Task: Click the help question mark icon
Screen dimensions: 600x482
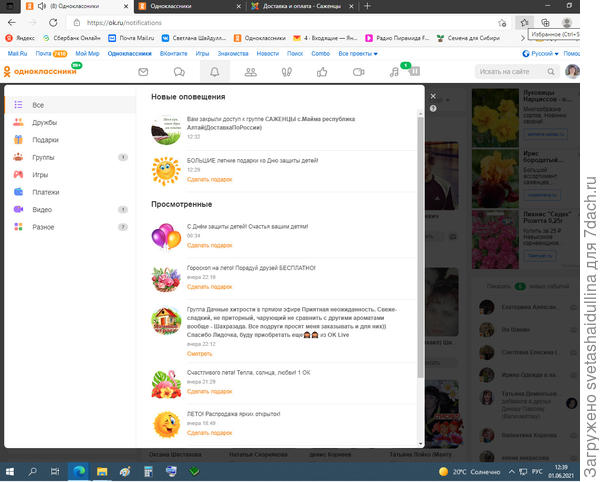Action: 433,108
